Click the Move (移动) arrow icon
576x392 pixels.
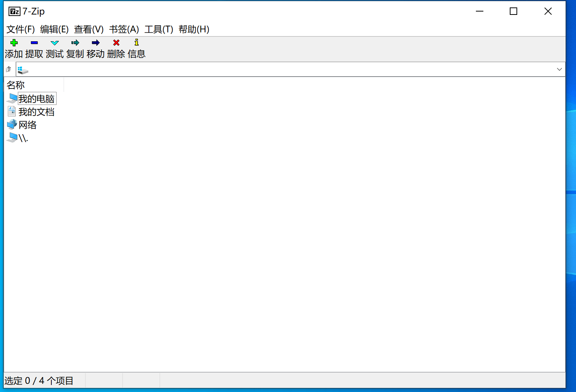pos(96,43)
